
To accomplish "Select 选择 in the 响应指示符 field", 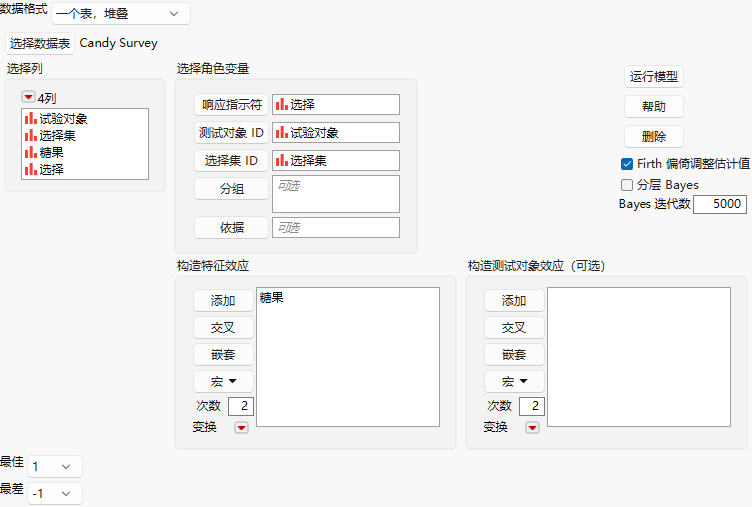I will pos(336,105).
